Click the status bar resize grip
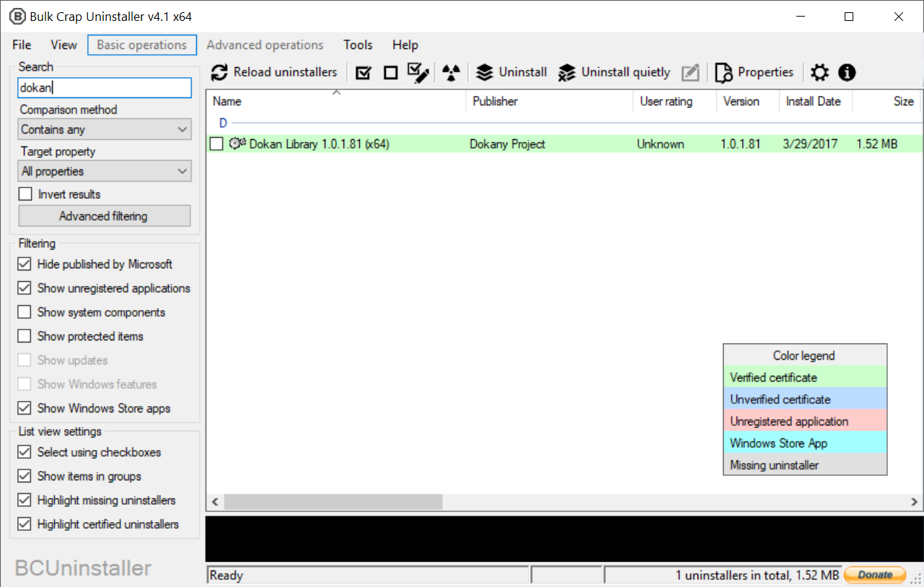Image resolution: width=924 pixels, height=587 pixels. [x=917, y=579]
